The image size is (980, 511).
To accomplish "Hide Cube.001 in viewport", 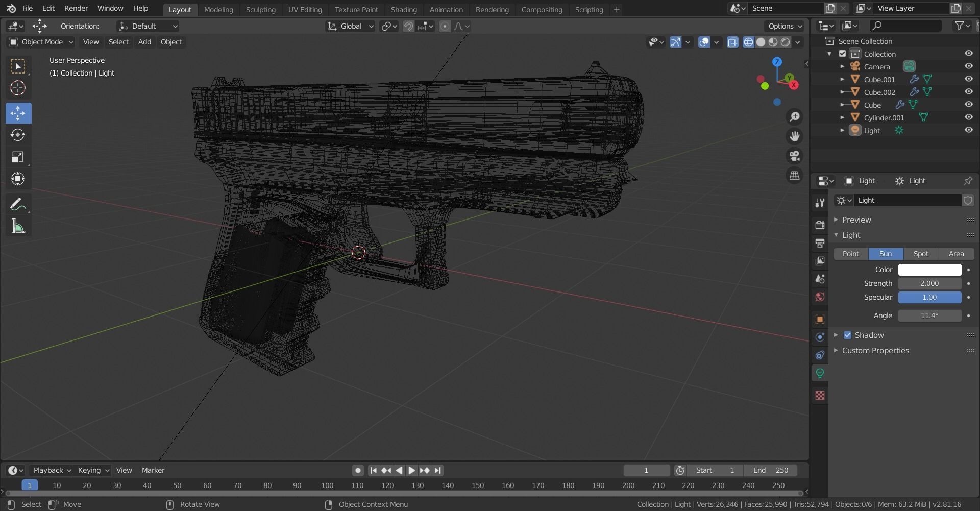I will pyautogui.click(x=968, y=79).
